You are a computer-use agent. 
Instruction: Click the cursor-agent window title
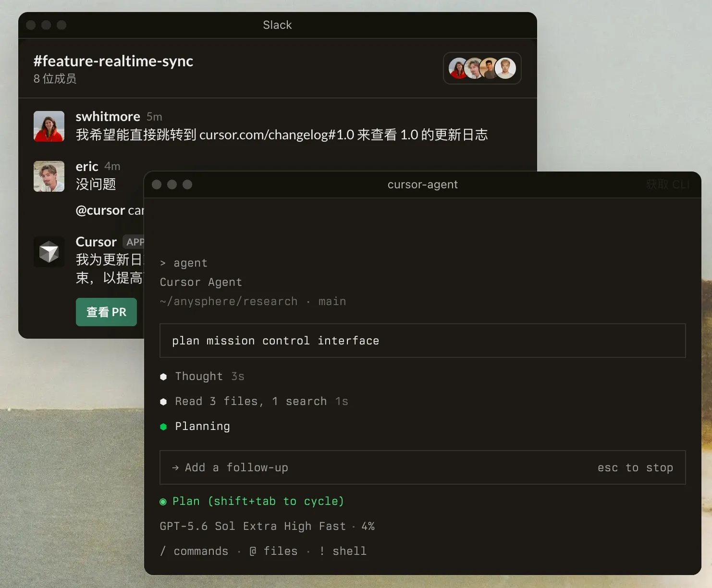coord(423,184)
